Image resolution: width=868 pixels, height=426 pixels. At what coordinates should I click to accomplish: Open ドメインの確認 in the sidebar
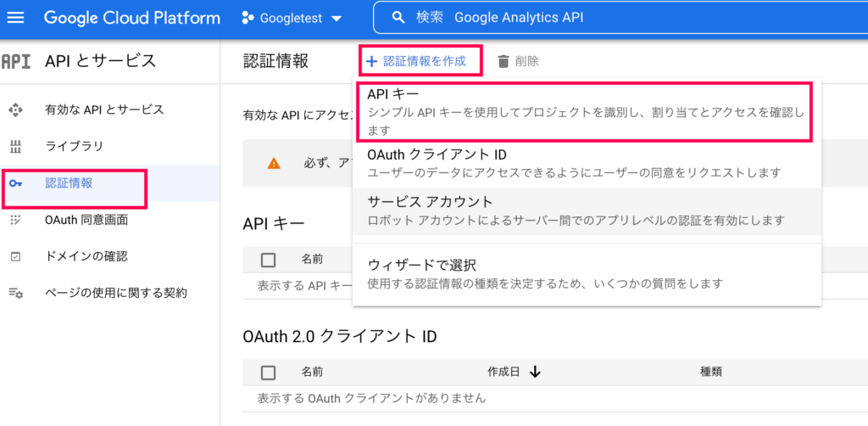click(x=86, y=256)
